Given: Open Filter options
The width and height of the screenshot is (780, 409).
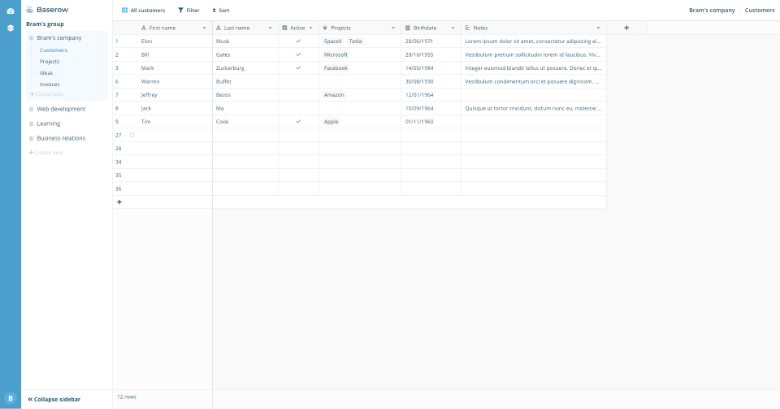Looking at the screenshot, I should (189, 10).
